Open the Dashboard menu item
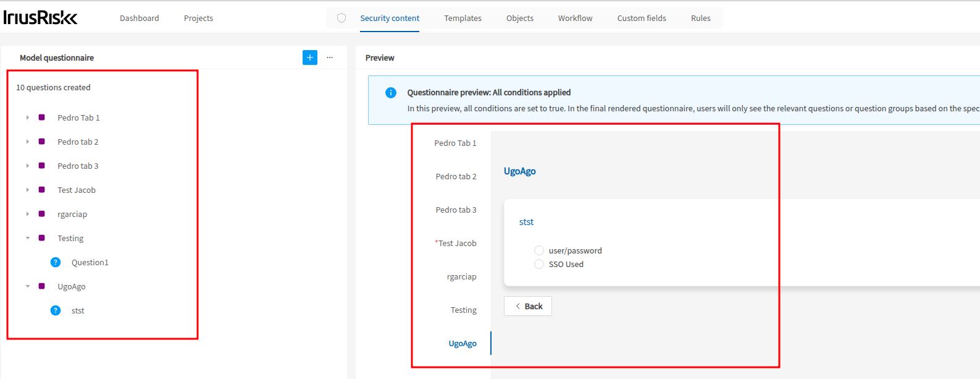 tap(140, 18)
